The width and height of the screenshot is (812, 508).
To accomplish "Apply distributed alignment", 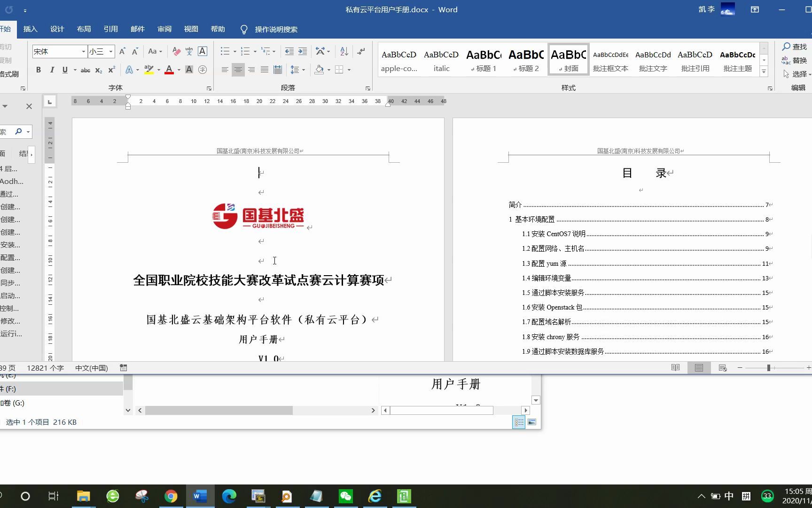I will 278,70.
